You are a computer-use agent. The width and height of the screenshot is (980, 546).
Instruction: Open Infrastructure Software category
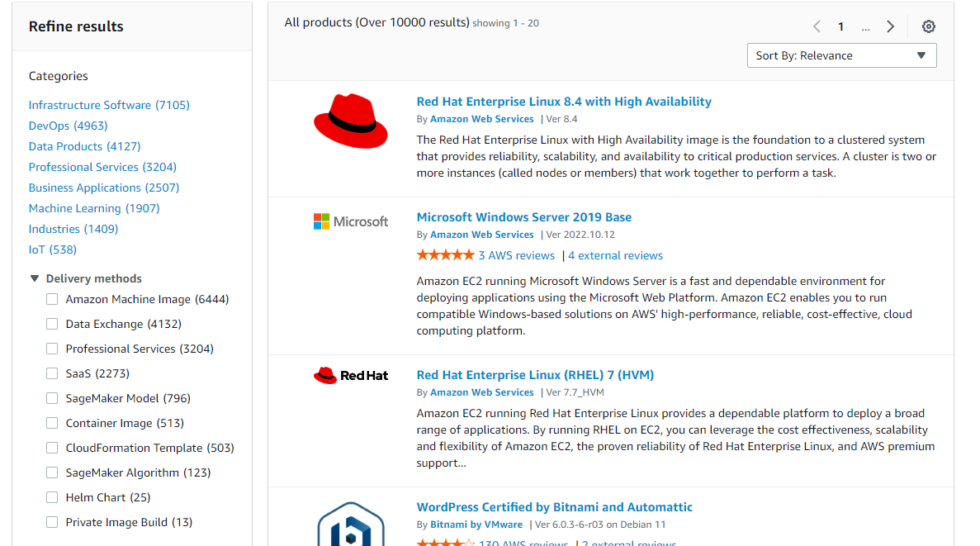(x=109, y=105)
